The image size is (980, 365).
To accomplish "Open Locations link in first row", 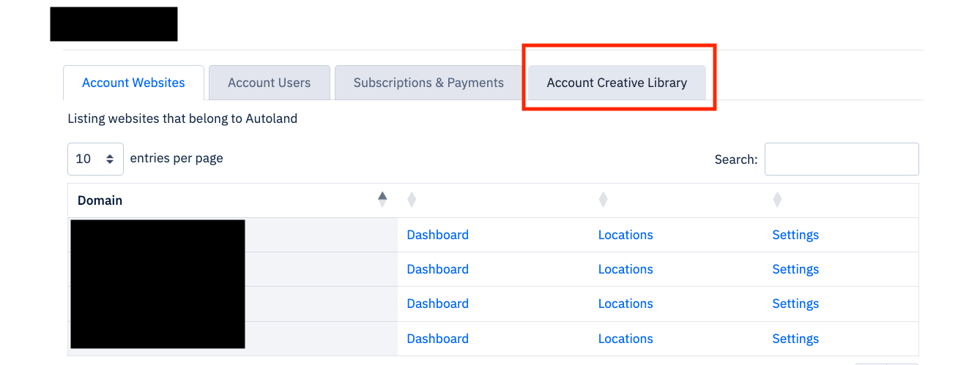I will point(625,235).
